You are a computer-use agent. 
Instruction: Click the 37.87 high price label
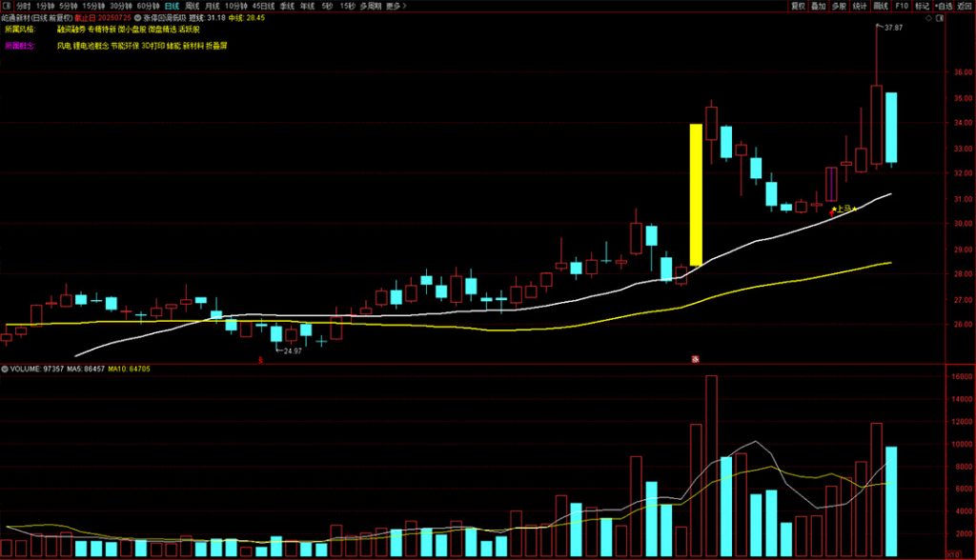click(x=893, y=29)
